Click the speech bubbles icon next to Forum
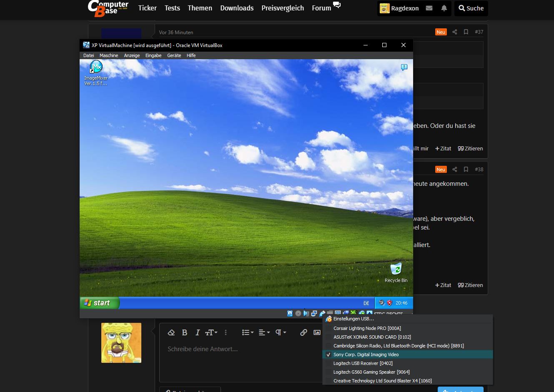Viewport: 554px width, 392px height. click(337, 5)
